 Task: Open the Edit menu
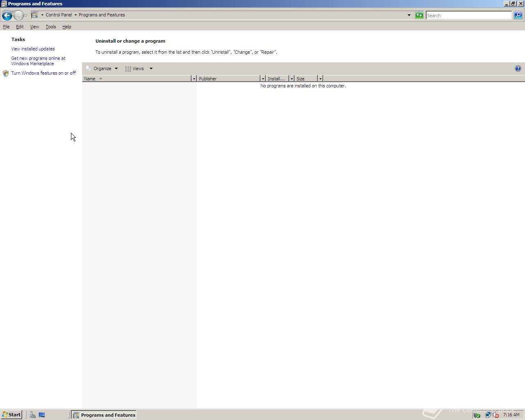[x=20, y=27]
